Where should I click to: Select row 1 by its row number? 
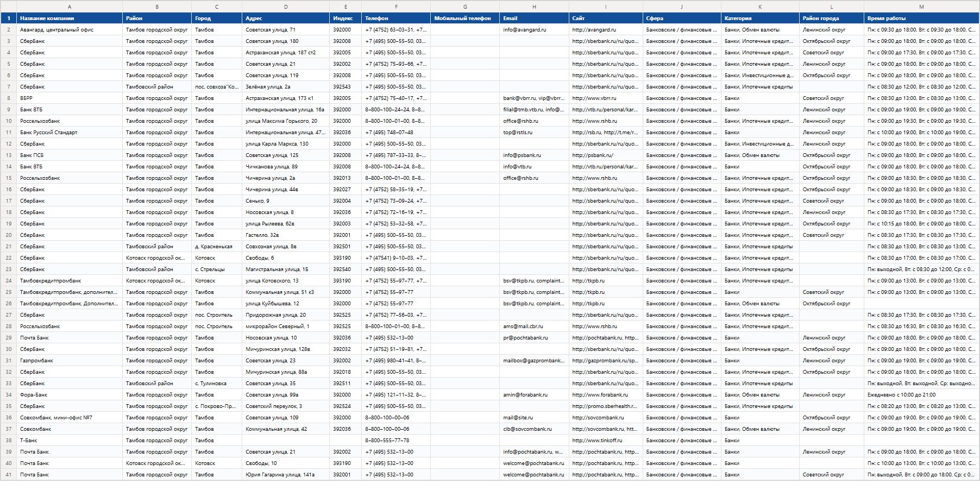[9, 18]
